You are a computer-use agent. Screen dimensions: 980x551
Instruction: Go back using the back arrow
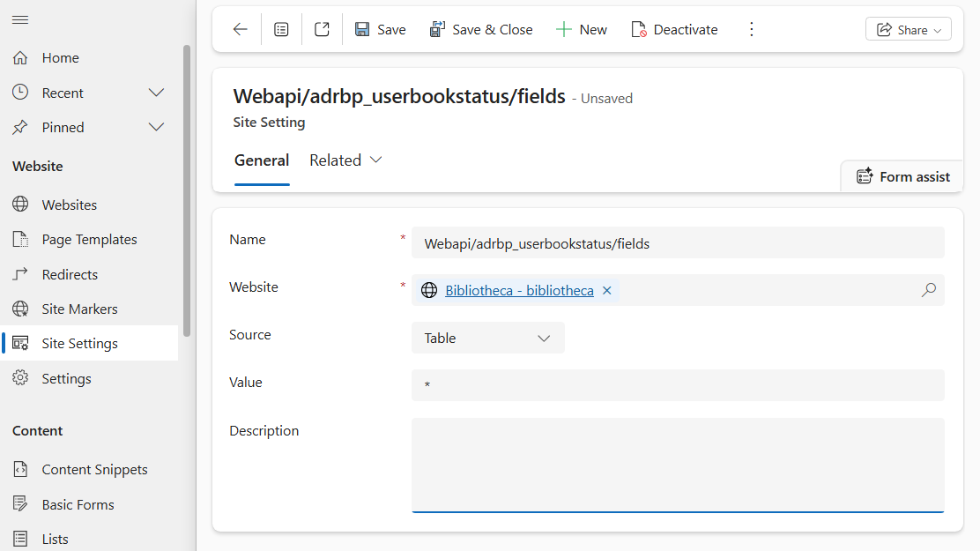point(240,29)
